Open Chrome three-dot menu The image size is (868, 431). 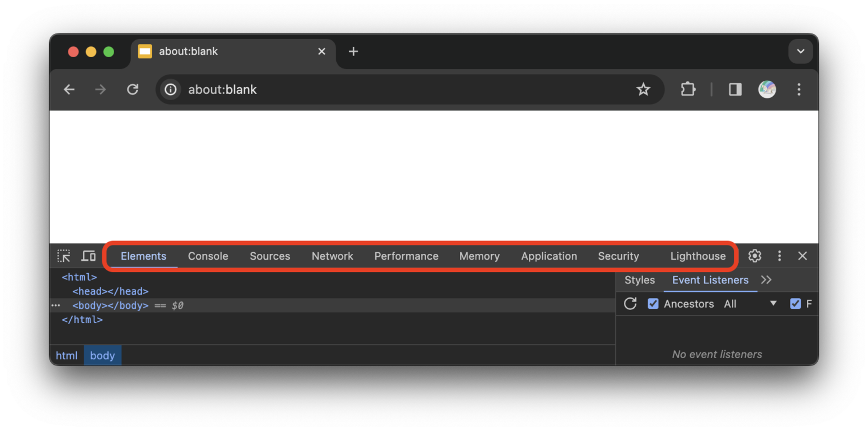(x=799, y=89)
